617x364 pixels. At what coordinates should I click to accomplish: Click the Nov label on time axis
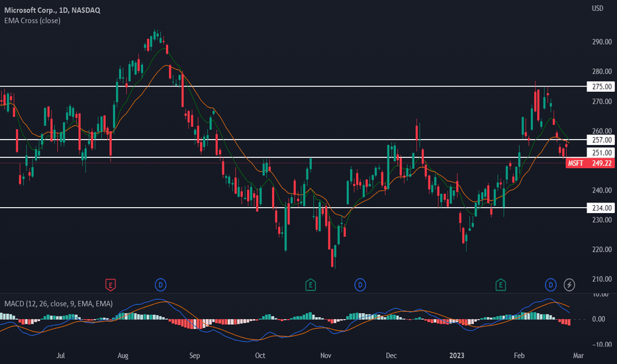(x=326, y=355)
